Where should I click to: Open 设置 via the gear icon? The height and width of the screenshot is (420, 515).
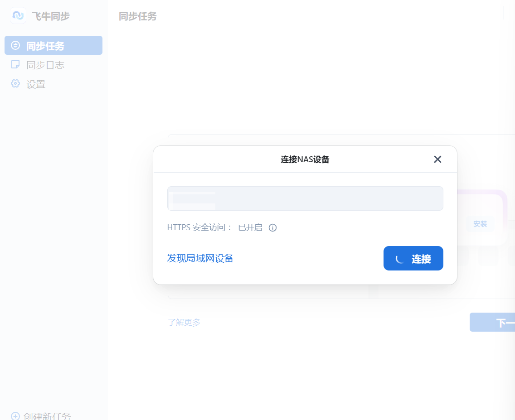tap(15, 84)
